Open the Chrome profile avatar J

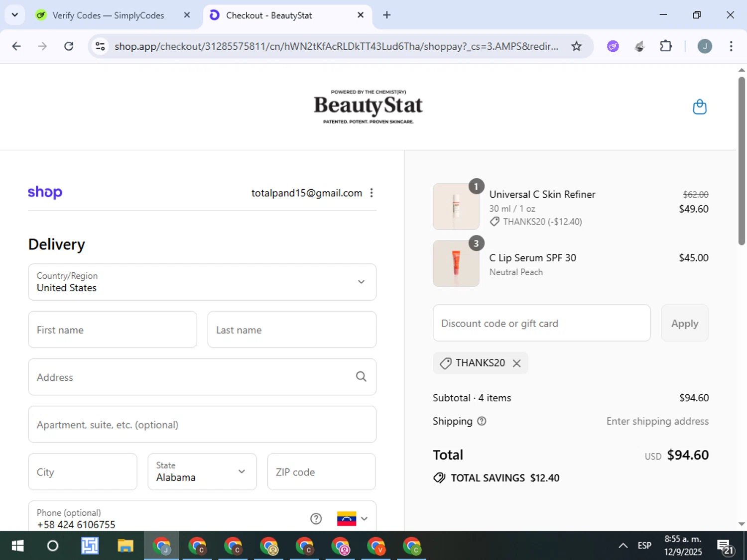tap(704, 46)
